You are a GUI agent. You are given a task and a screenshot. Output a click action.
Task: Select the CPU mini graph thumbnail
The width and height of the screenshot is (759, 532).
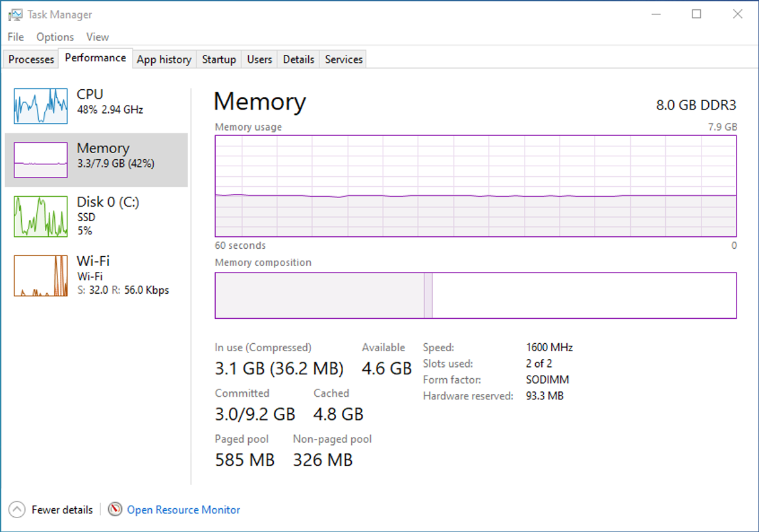pyautogui.click(x=40, y=106)
